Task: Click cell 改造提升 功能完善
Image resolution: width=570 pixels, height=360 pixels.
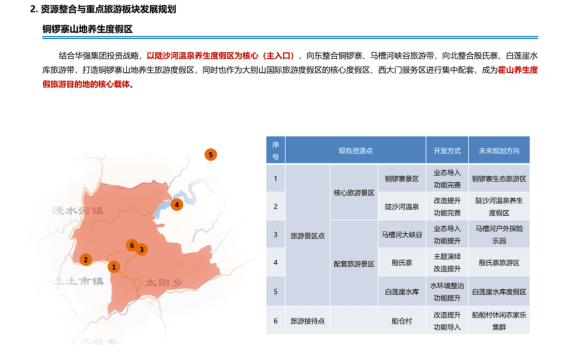Action: tap(447, 207)
